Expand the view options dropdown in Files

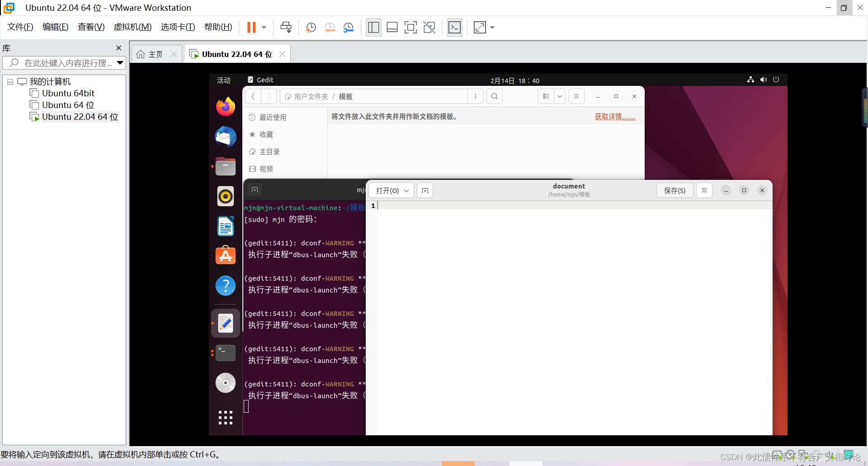click(559, 96)
